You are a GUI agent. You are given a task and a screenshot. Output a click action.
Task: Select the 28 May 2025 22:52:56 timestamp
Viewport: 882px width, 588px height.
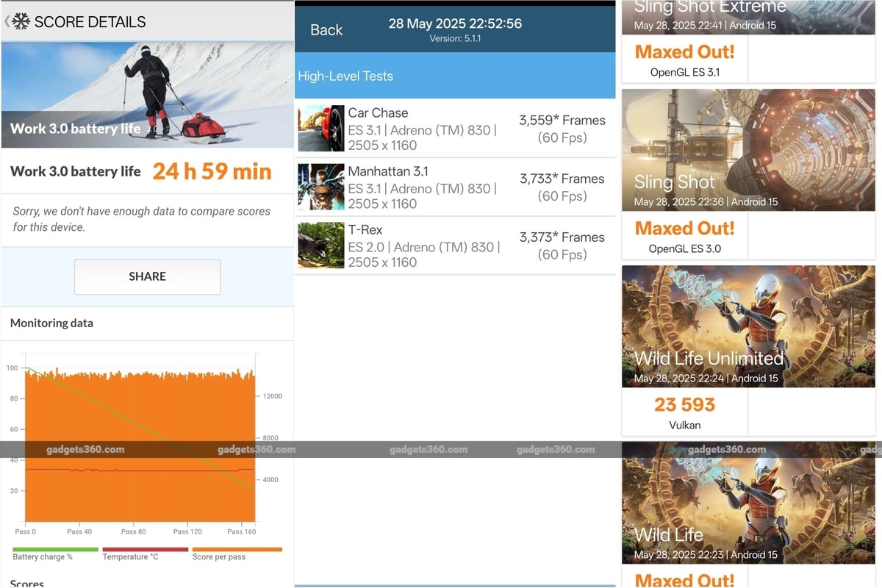click(x=455, y=24)
